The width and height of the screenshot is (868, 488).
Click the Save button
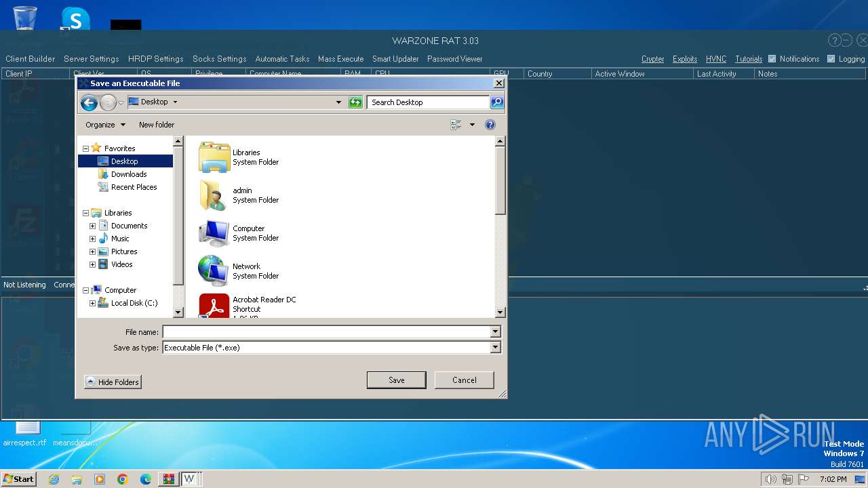(397, 380)
